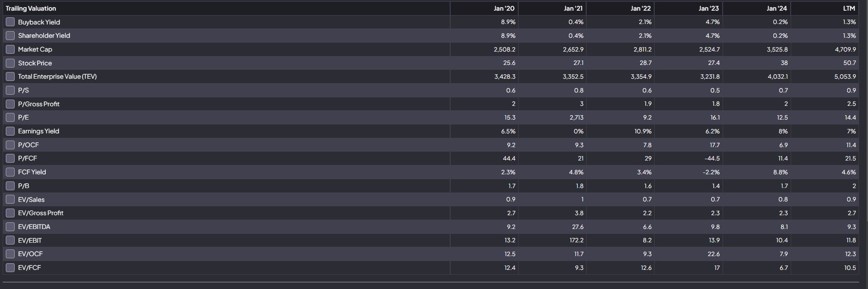Tick the Shareholder Yield checkbox
Viewport: 868px width, 289px height.
10,36
